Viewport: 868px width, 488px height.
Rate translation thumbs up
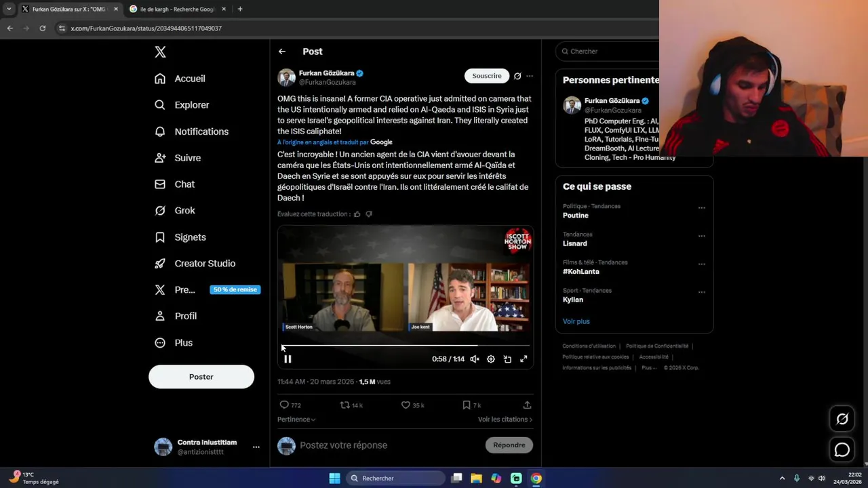[x=357, y=214]
